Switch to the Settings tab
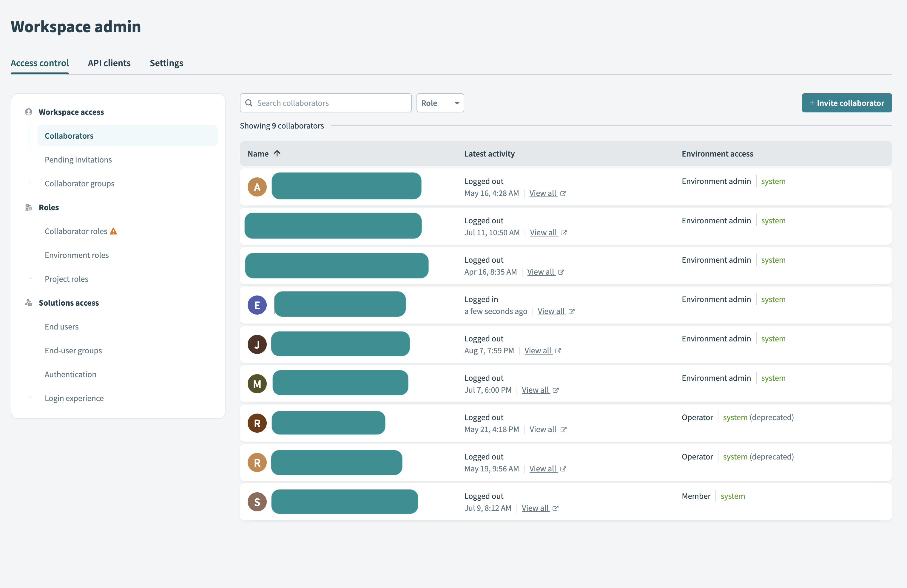 point(166,63)
